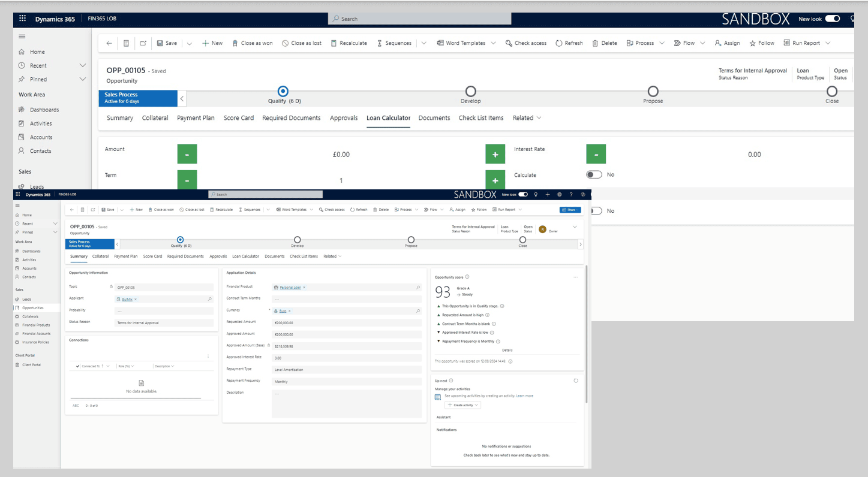Screen dimensions: 868x477
Task: Click the Follow star icon in the back window
Action: 753,43
